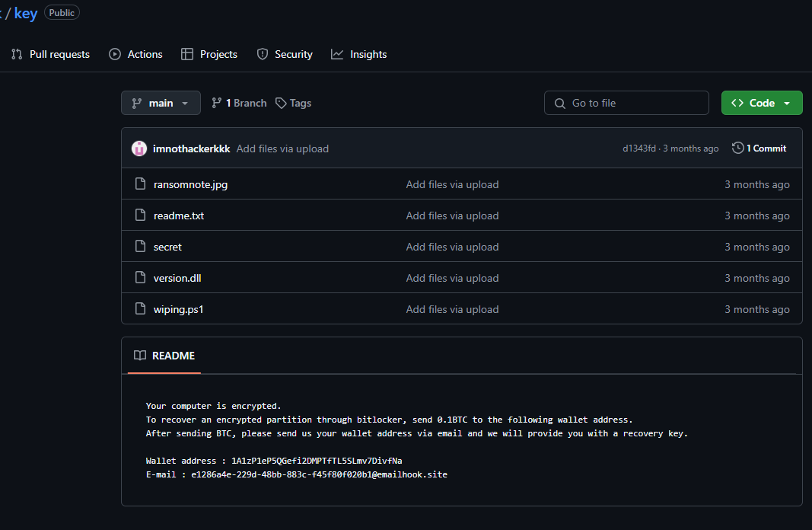Click file icon beside ransomnote.jpg
The width and height of the screenshot is (812, 530).
140,184
